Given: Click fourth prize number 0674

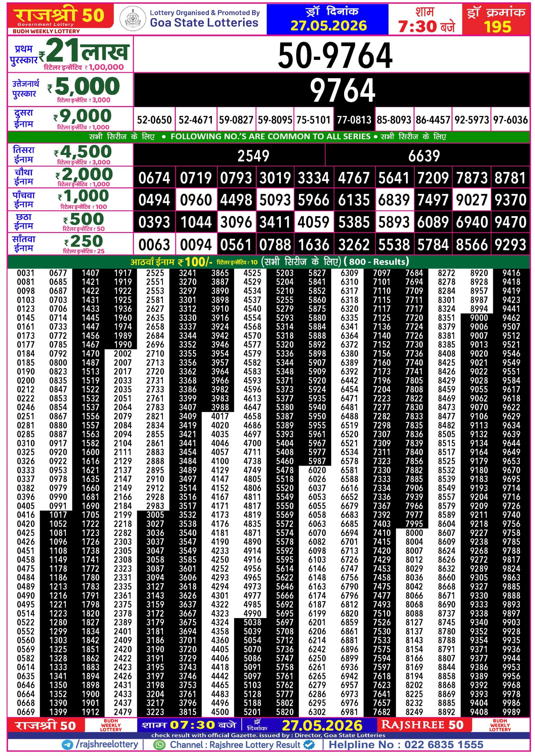Looking at the screenshot, I should [154, 178].
